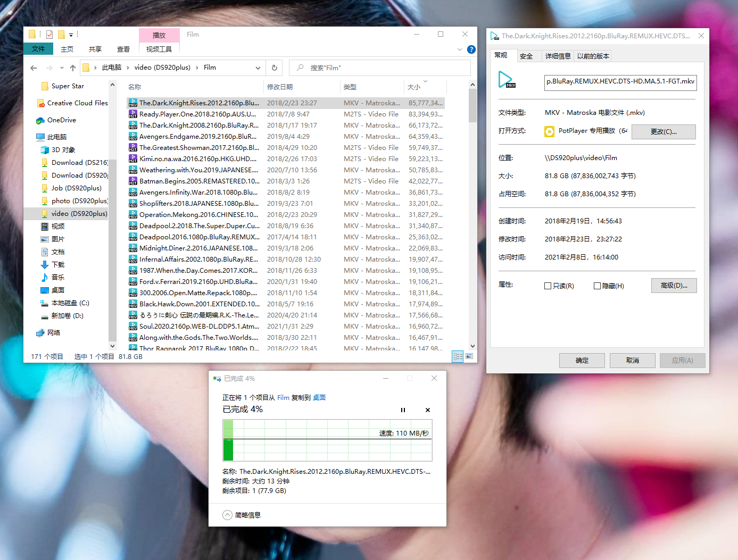738x560 pixels.
Task: Expand the ribbon with the chevron
Action: 460,49
